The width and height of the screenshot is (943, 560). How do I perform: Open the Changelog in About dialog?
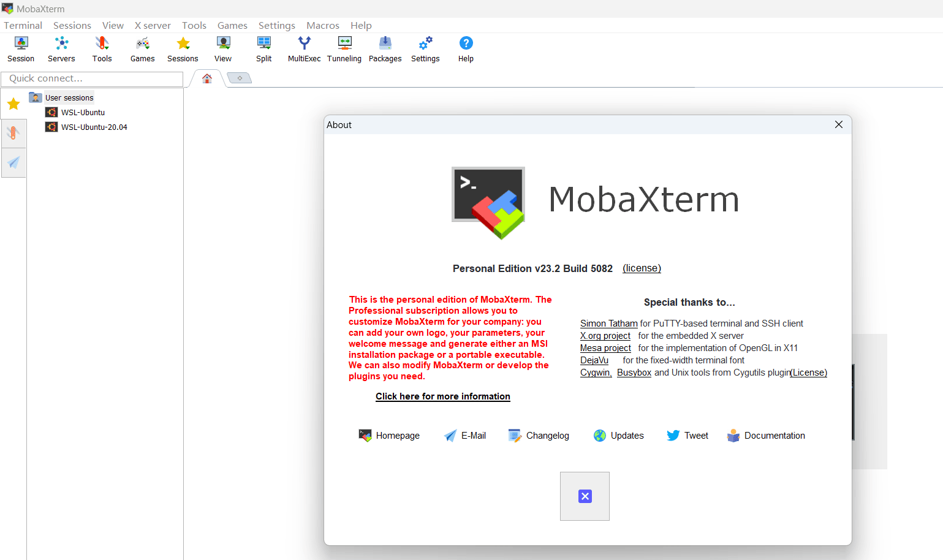[x=539, y=436]
